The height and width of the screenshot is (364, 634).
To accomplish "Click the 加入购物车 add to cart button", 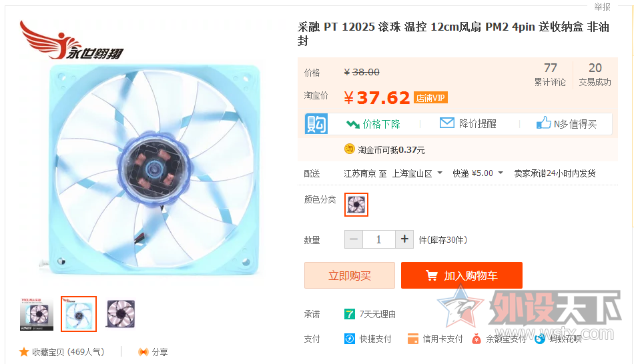I will 461,275.
